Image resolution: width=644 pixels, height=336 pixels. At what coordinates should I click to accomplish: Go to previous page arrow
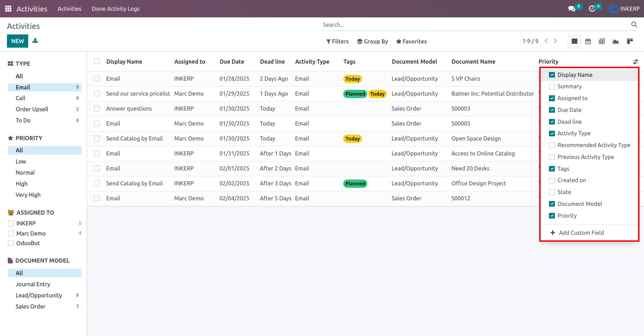(546, 41)
